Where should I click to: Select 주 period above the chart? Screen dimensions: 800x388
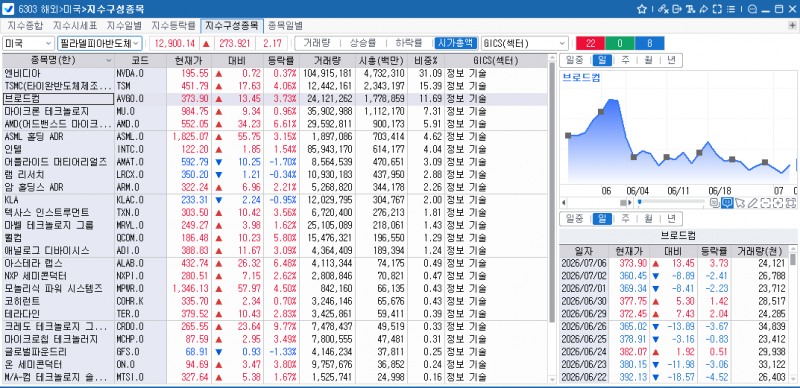pos(625,60)
